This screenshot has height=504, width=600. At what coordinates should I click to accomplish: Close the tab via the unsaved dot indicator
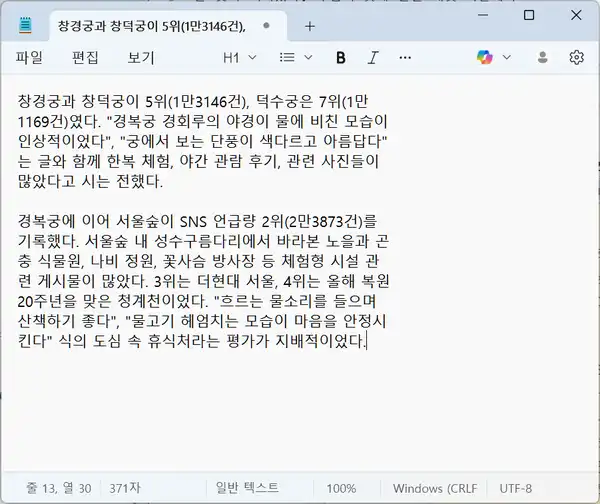[266, 26]
